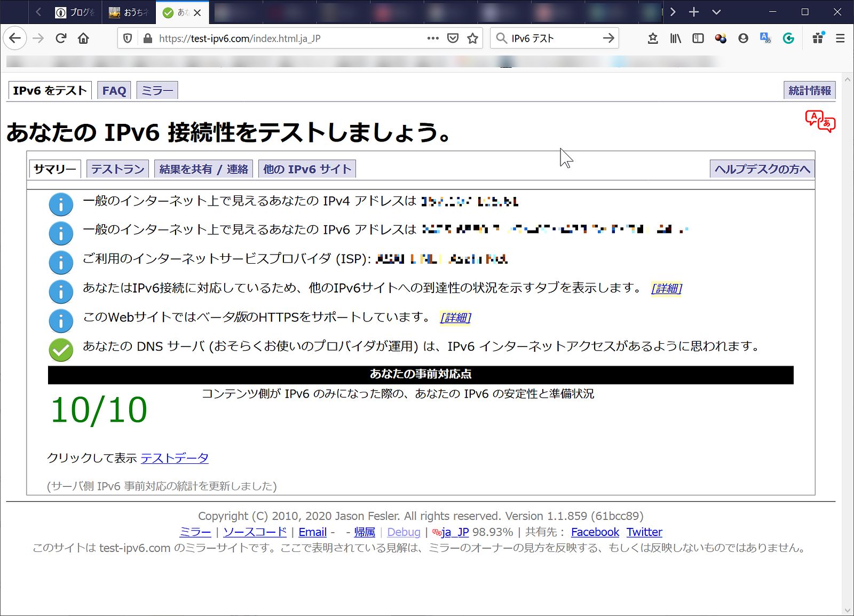
Task: Switch to the テストラン tab
Action: [x=117, y=169]
